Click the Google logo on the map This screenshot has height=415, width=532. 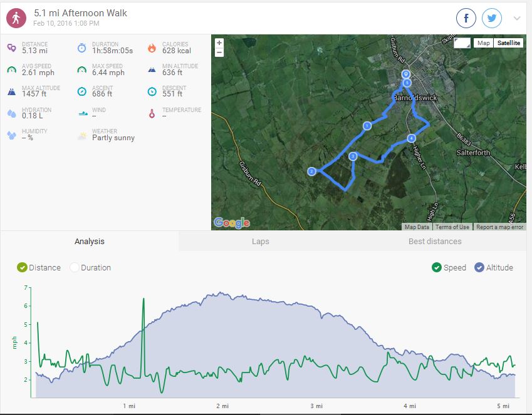(231, 223)
